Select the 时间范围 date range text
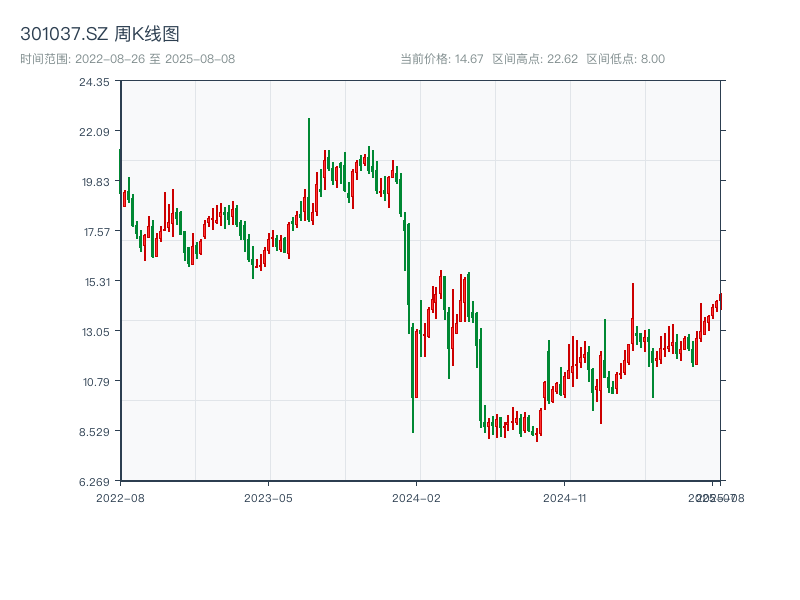 (x=127, y=59)
